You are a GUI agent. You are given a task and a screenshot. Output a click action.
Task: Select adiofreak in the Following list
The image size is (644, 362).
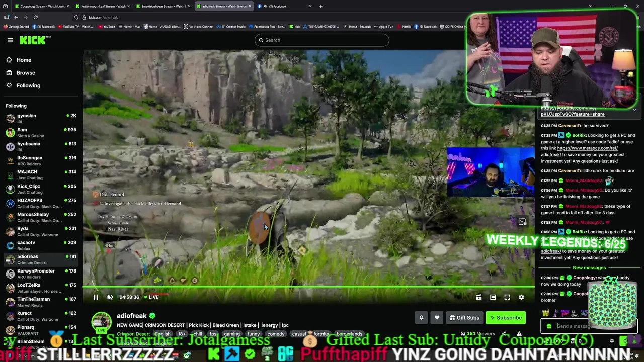click(x=41, y=259)
